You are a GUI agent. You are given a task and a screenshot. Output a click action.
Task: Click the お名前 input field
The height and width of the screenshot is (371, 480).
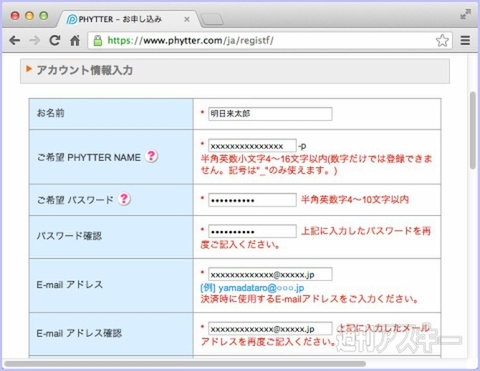(x=270, y=114)
